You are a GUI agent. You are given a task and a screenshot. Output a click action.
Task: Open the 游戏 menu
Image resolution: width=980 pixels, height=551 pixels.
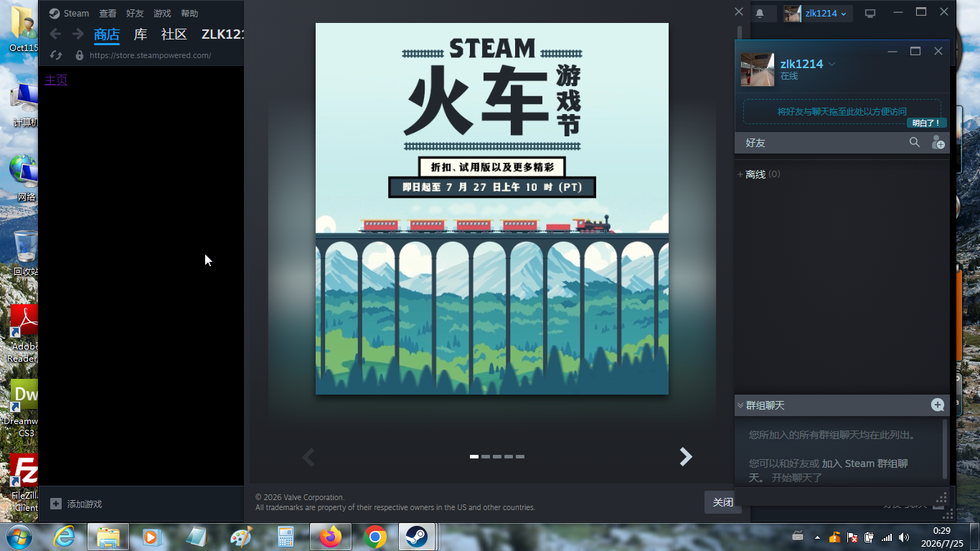point(162,13)
